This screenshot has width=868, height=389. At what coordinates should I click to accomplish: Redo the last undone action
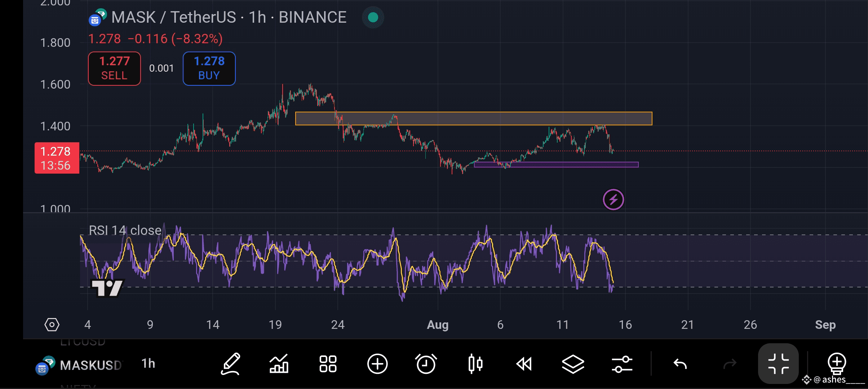pos(730,364)
